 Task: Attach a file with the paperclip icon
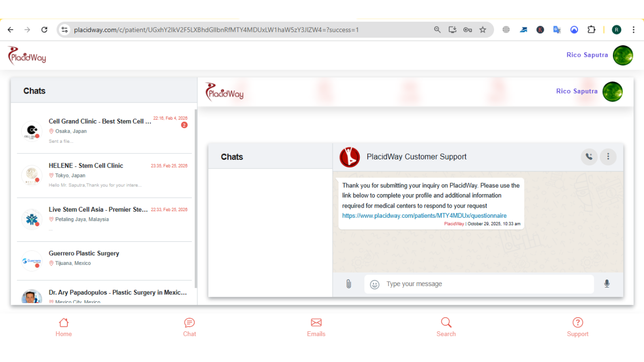point(348,284)
